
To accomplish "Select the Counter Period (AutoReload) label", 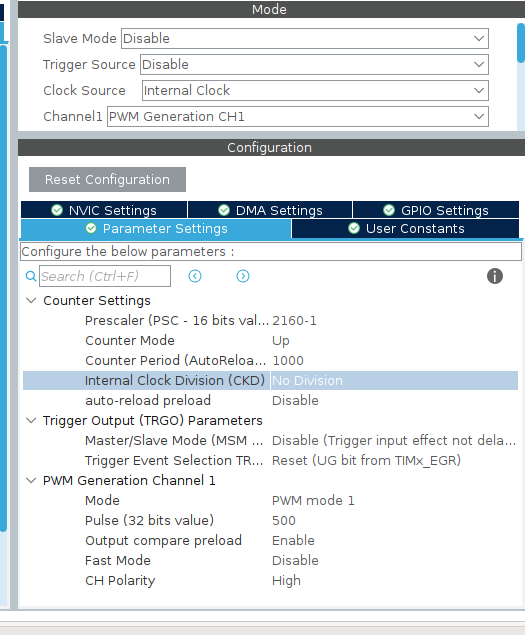I will (x=175, y=360).
